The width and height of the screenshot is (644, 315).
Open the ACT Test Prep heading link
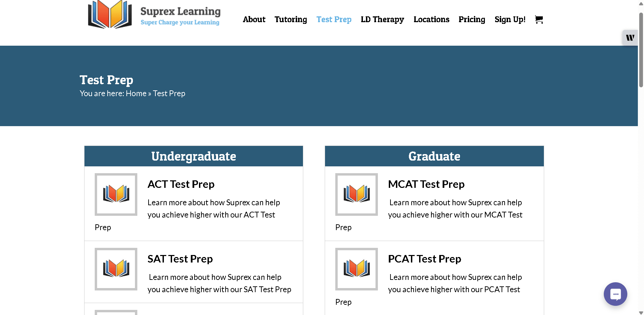pos(181,184)
